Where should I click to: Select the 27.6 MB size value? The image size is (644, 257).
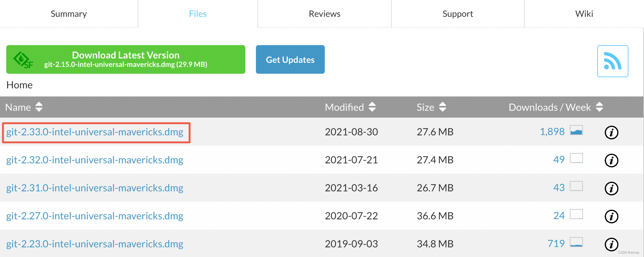[x=435, y=132]
